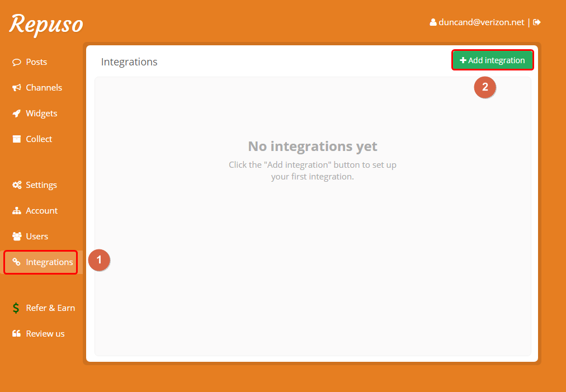Go home via the Repuso logo
Image resolution: width=566 pixels, height=392 pixels.
46,23
